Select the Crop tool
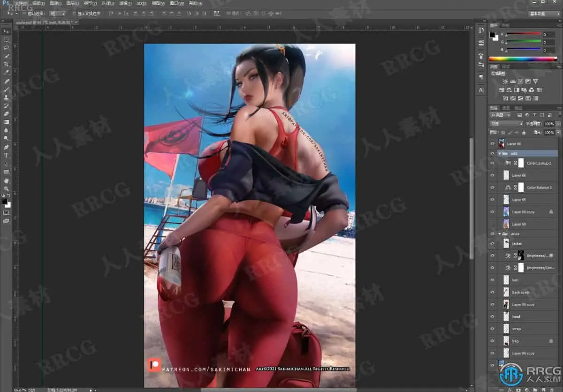 pyautogui.click(x=6, y=64)
